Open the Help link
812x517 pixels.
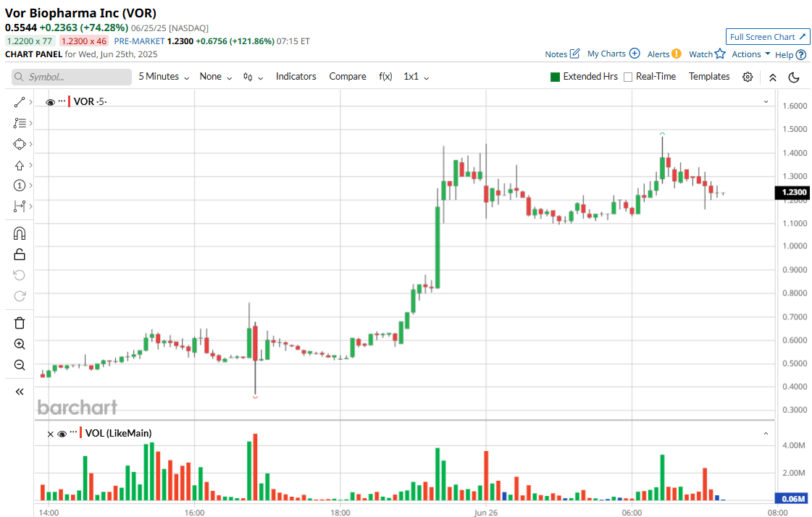[x=790, y=54]
